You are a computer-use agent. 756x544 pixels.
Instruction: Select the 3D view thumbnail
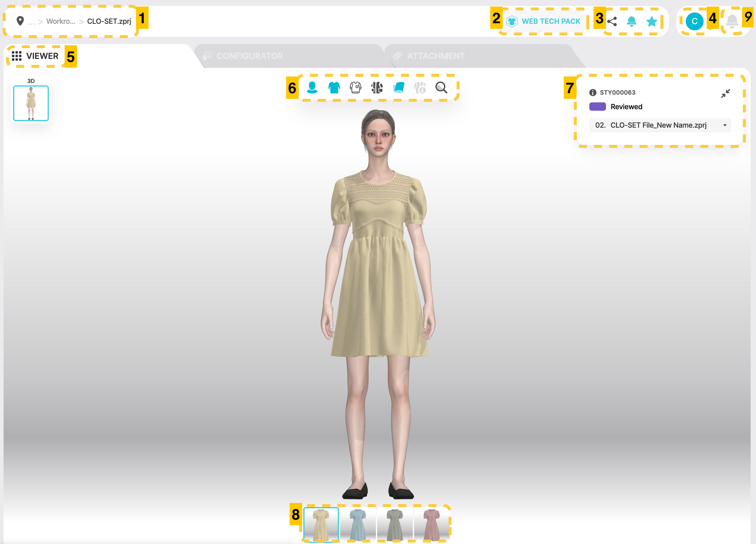[31, 103]
